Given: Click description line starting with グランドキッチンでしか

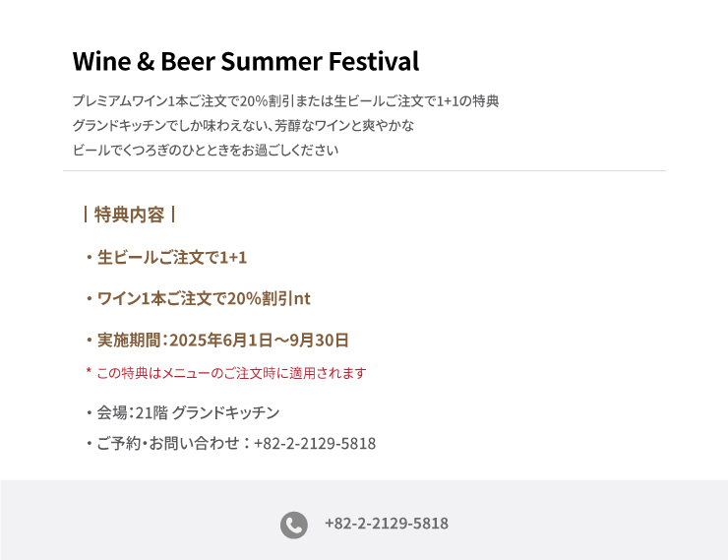Looking at the screenshot, I should pyautogui.click(x=243, y=125).
